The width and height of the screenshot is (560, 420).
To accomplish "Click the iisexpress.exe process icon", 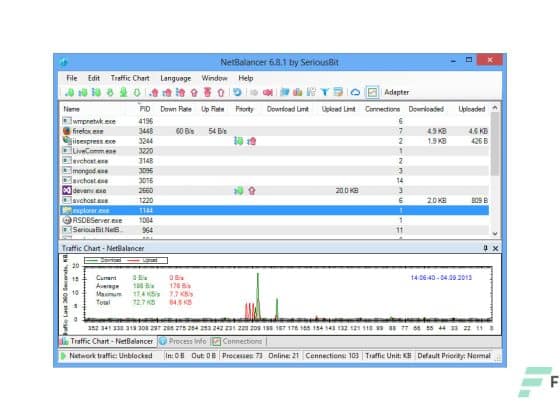I will (67, 140).
